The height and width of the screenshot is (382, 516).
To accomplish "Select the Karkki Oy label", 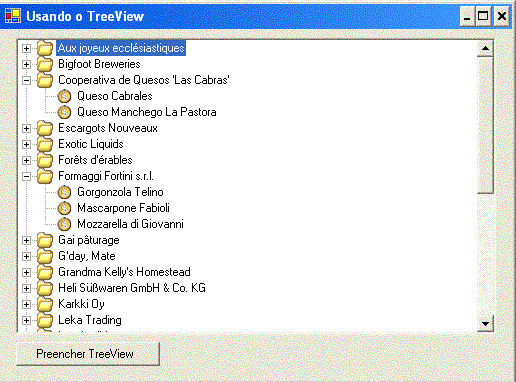I will [81, 304].
